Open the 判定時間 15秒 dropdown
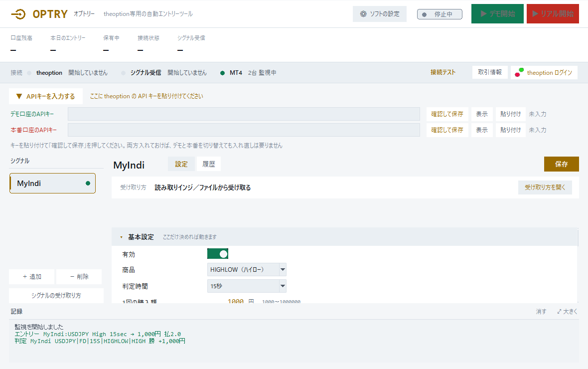Image resolution: width=588 pixels, height=369 pixels. 247,286
